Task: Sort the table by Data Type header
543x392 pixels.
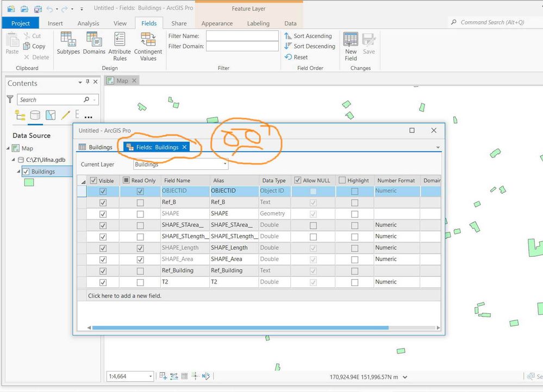Action: tap(274, 180)
